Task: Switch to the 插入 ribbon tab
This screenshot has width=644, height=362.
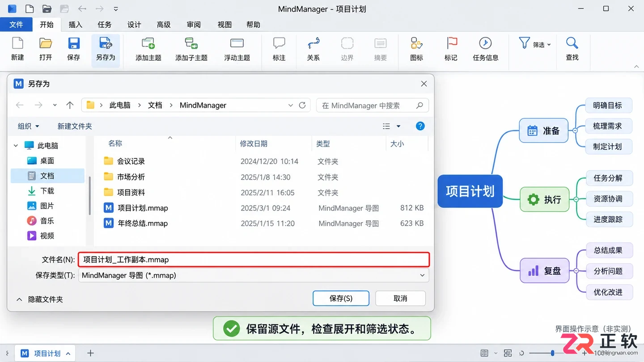Action: 75,25
